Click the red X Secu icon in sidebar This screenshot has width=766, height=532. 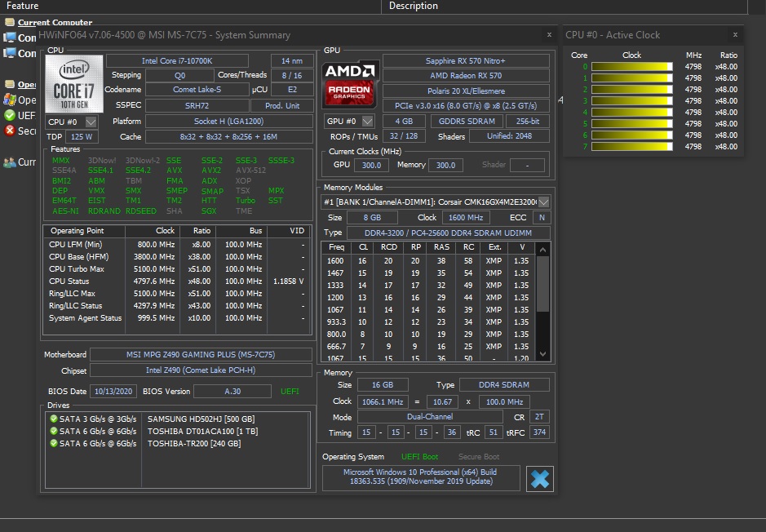coord(9,131)
